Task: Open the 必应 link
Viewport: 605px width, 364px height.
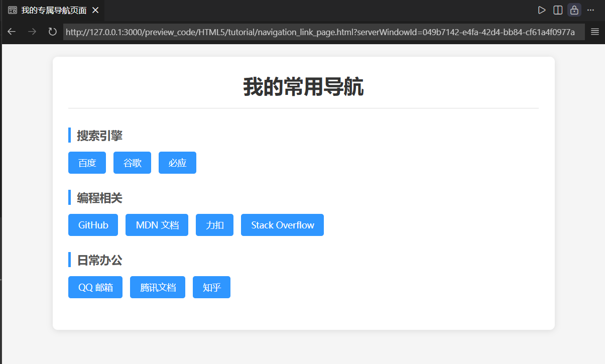Action: tap(177, 163)
